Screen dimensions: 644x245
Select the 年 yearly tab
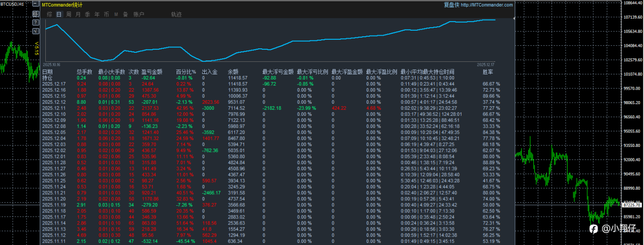coord(97,15)
